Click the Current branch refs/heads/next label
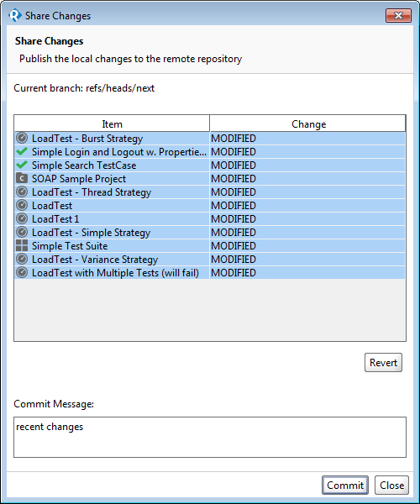 pos(84,88)
